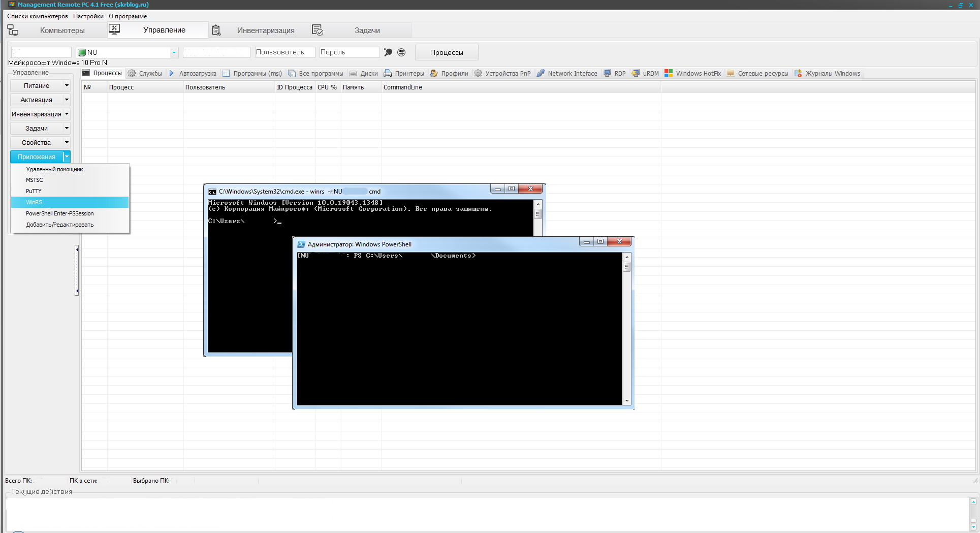Viewport: 980px width, 533px height.
Task: Expand the Свойства dropdown arrow
Action: tap(67, 142)
